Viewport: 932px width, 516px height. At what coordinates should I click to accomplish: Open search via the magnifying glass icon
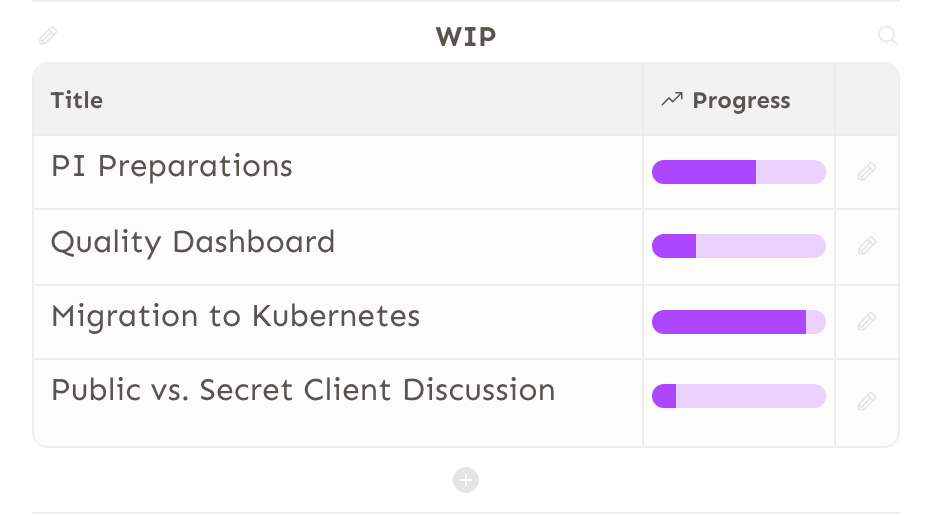(887, 36)
